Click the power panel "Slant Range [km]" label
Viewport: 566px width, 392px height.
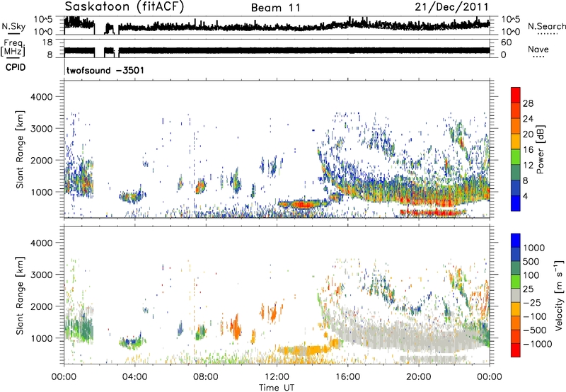[x=20, y=149]
